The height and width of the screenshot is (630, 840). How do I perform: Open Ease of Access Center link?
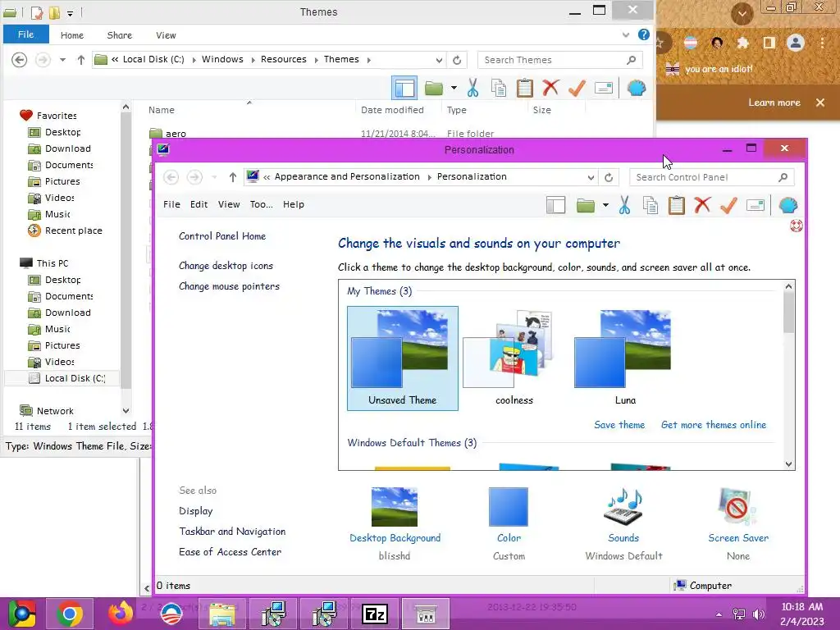(x=230, y=552)
